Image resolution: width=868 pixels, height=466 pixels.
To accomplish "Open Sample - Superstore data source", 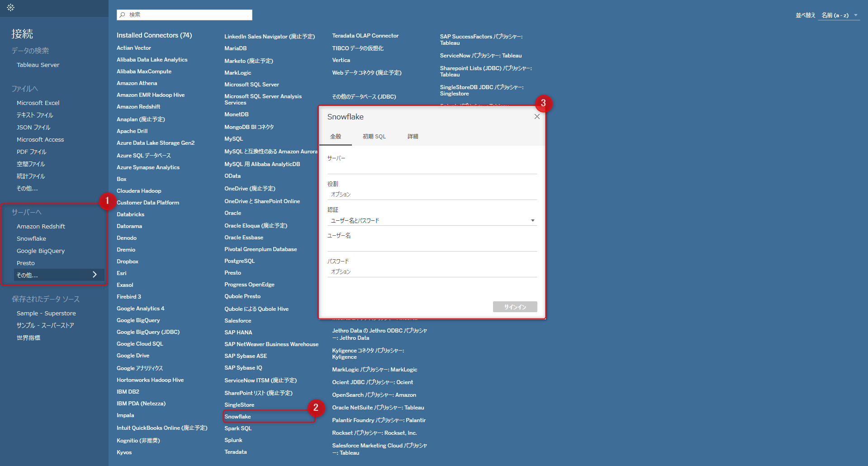I will [x=46, y=314].
